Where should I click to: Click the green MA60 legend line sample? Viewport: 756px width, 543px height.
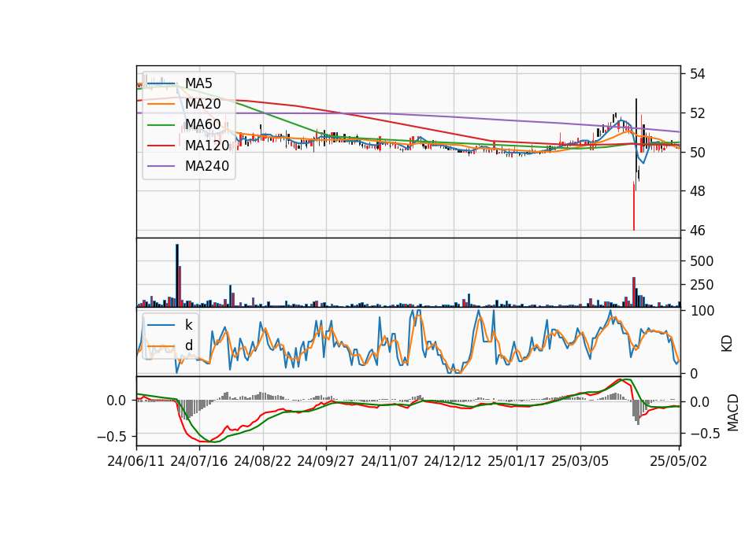(x=161, y=125)
